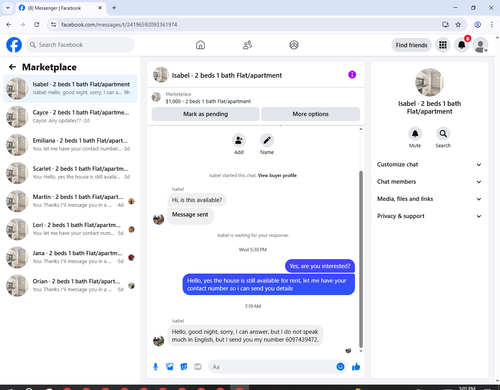Open View buyer profile link
The height and width of the screenshot is (390, 500).
coord(277,175)
